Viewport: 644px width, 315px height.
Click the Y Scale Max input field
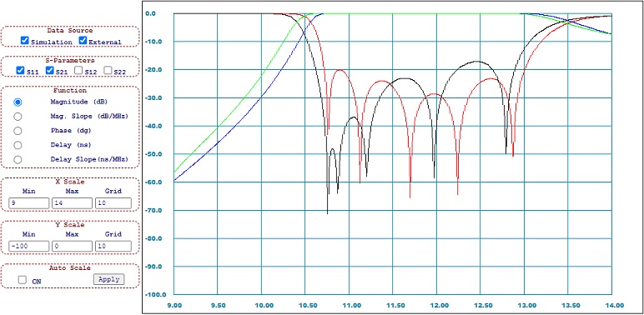click(72, 246)
